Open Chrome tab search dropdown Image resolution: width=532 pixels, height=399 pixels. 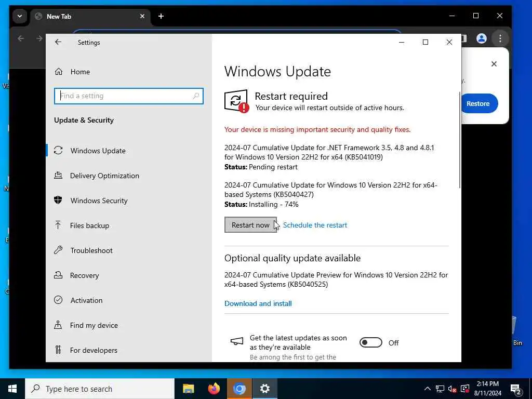pos(20,16)
